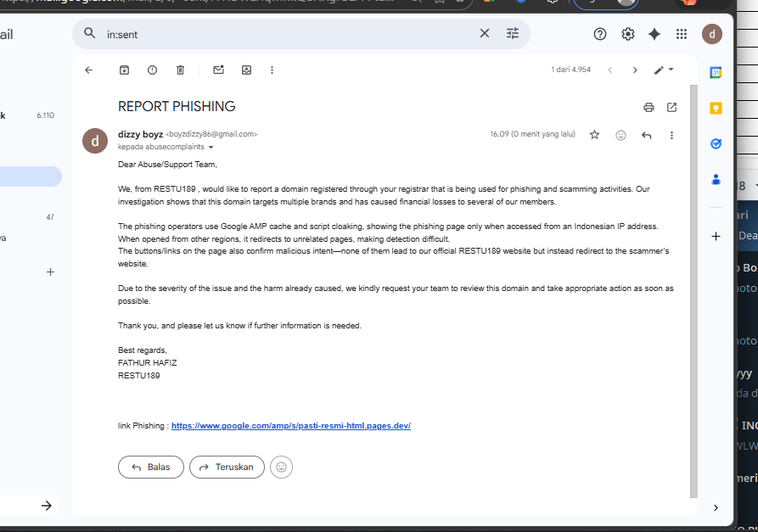Create new label plus icon in sidebar
The height and width of the screenshot is (532, 758).
[x=50, y=272]
